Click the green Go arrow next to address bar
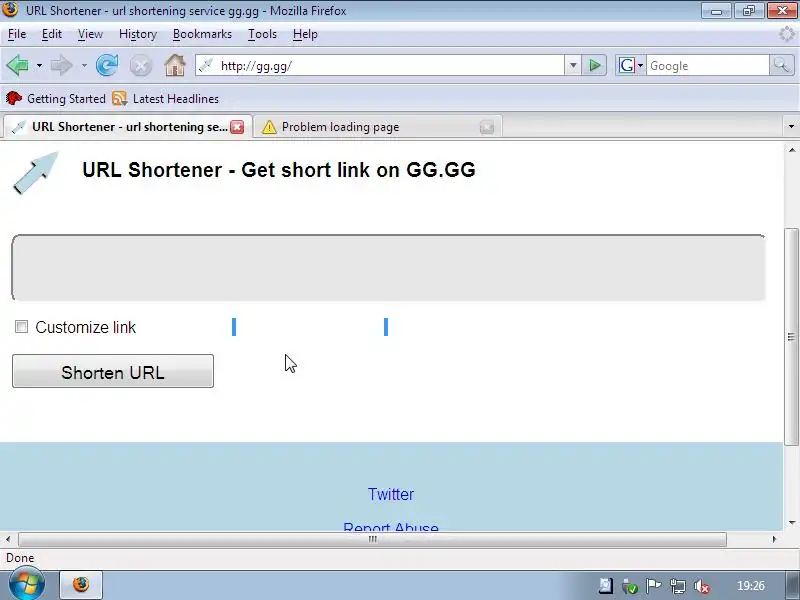Viewport: 800px width, 600px height. coord(594,65)
